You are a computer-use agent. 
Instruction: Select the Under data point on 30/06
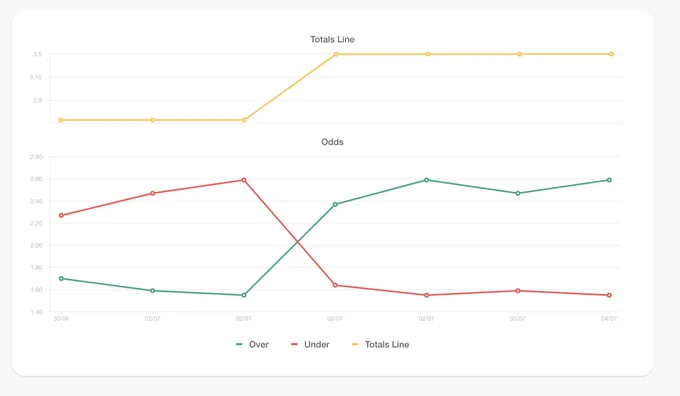point(61,216)
